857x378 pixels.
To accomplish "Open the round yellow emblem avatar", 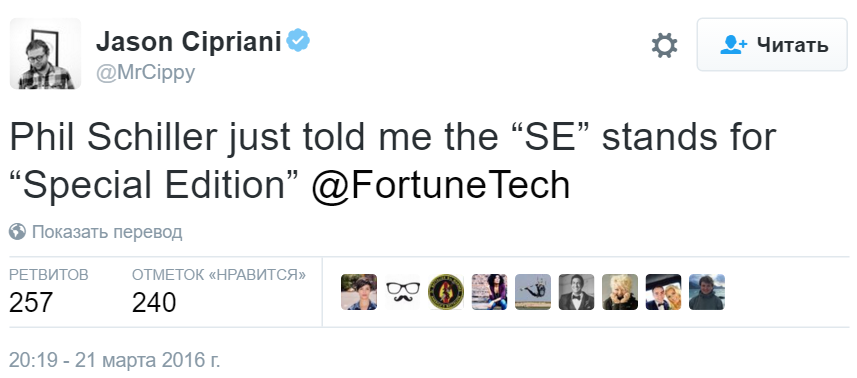I will (446, 292).
